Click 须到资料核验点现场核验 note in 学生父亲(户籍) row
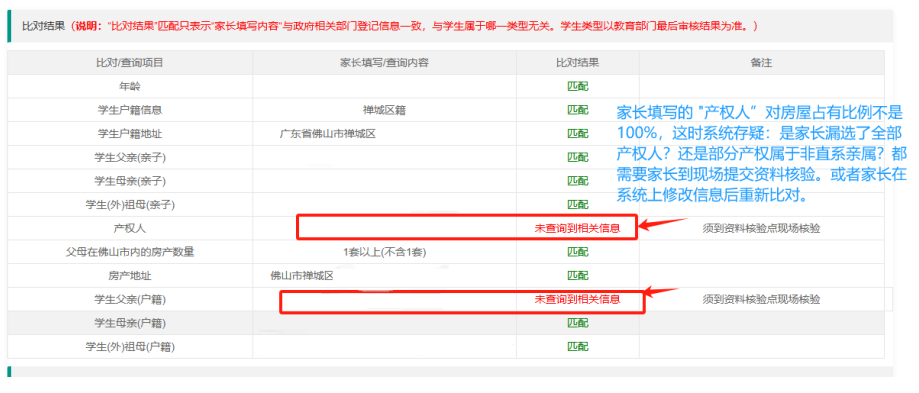Screen dimensions: 919x393 coord(761,300)
